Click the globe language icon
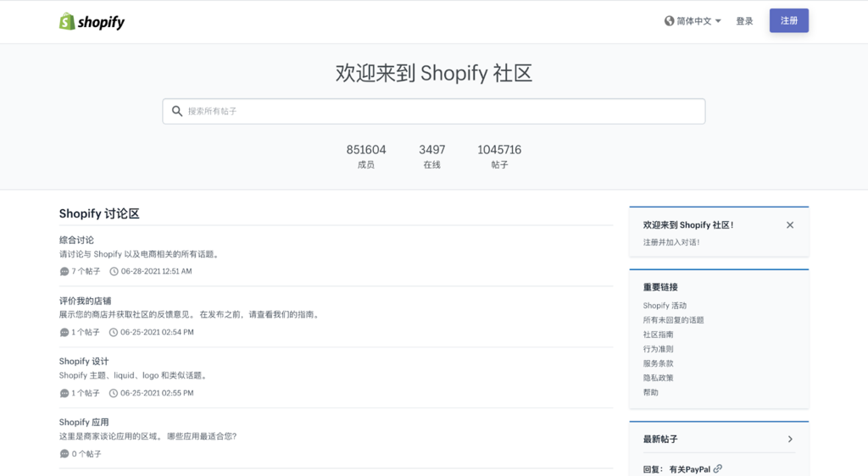Viewport: 868px width, 476px height. tap(670, 21)
